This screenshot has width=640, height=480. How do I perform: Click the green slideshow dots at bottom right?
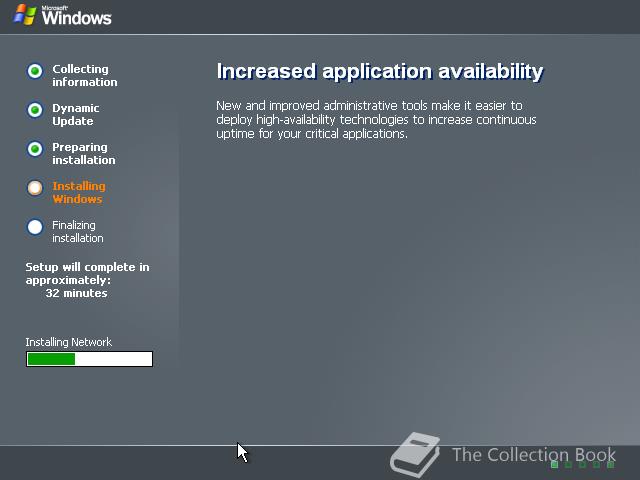coord(582,464)
